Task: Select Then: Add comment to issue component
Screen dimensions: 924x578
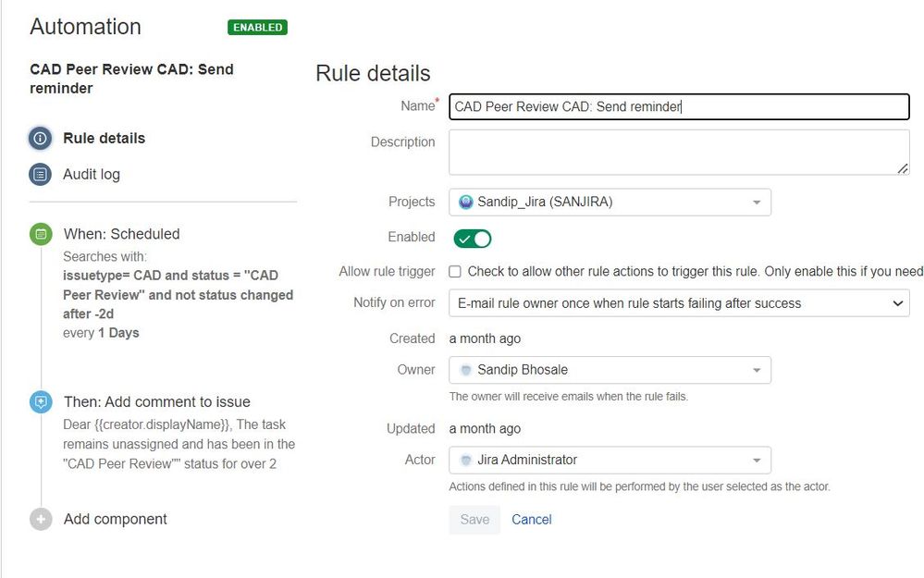Action: coord(156,402)
